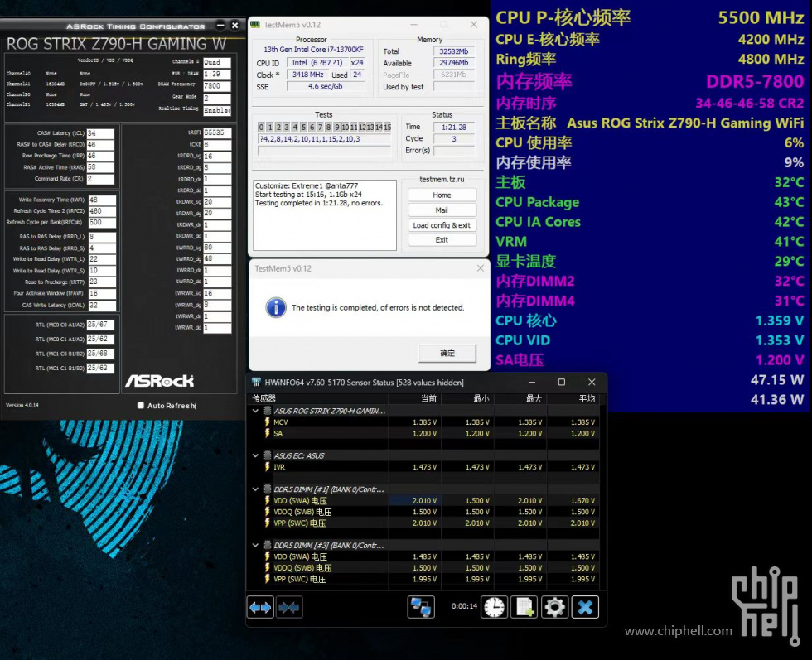Click the 34-46-46-58 CR2 timing text
Image resolution: width=812 pixels, height=660 pixels.
pos(749,103)
